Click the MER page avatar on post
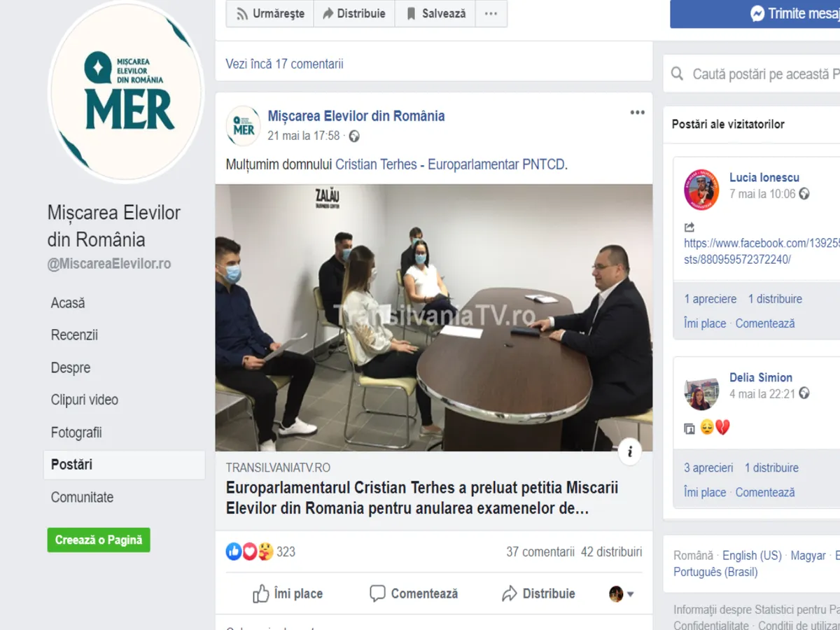 (x=244, y=125)
